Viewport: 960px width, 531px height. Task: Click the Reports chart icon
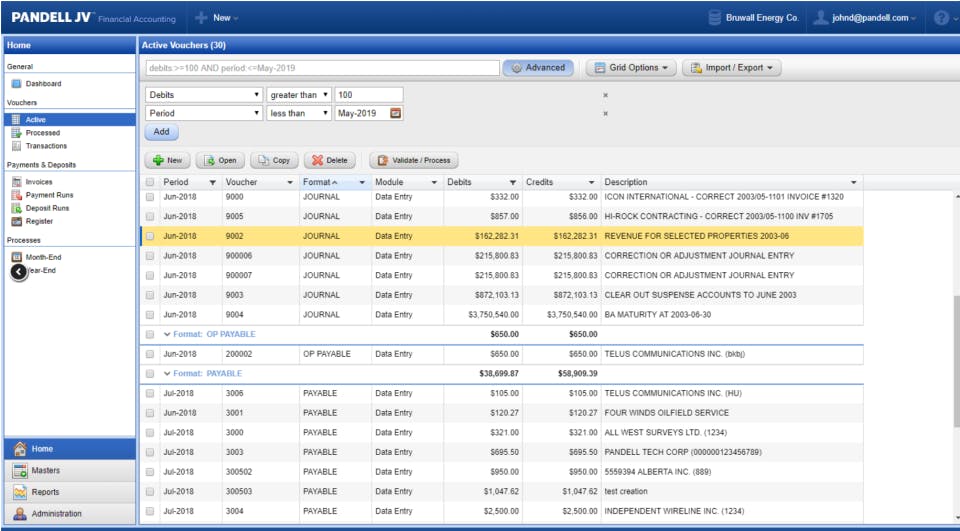tap(20, 492)
